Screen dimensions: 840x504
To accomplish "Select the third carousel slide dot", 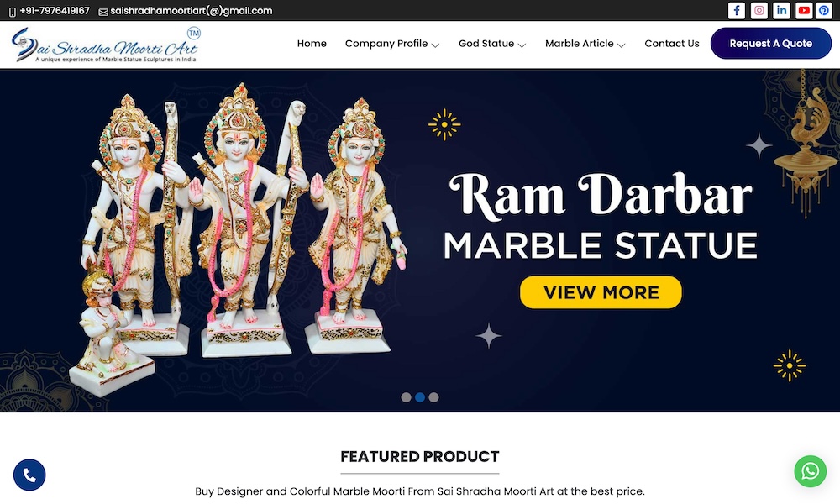I will click(x=434, y=397).
